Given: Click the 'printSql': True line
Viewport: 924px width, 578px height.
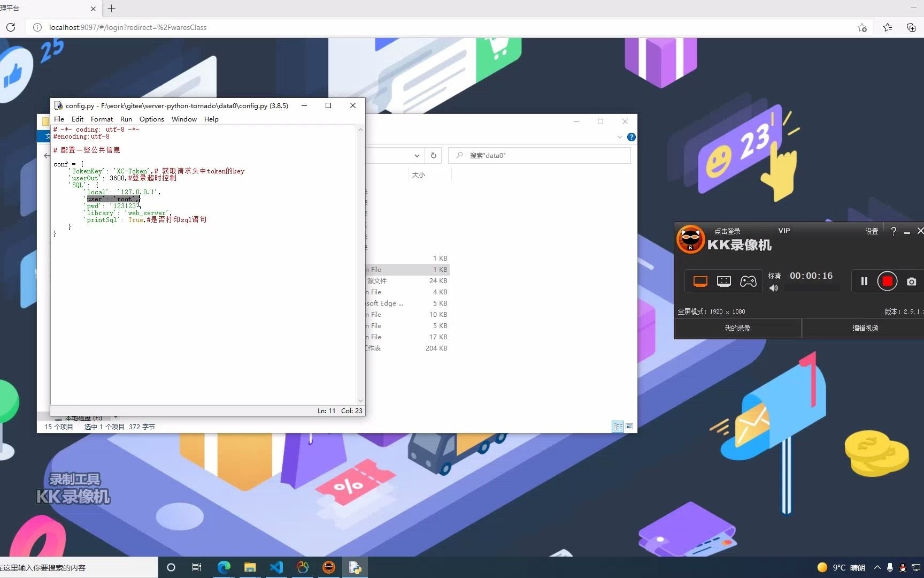Looking at the screenshot, I should pos(145,220).
